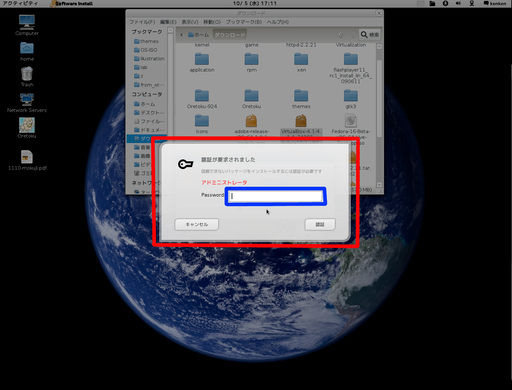Click the Password input field

276,196
